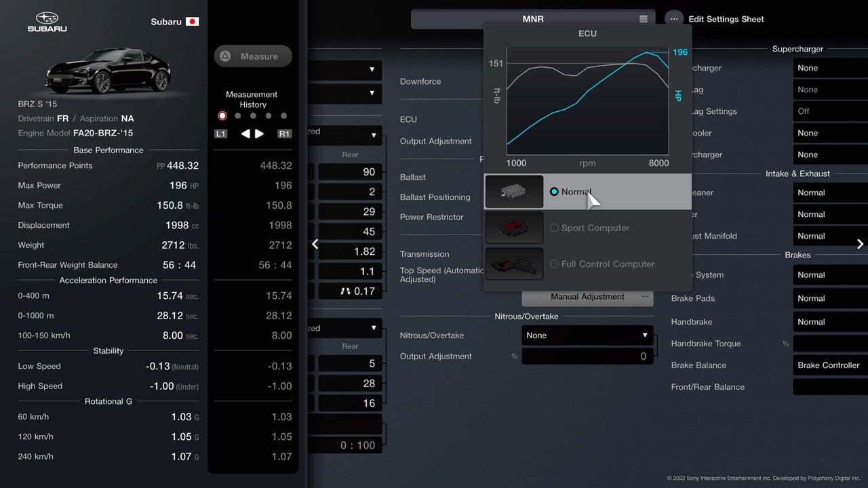Click the Manual Adjustment button
The height and width of the screenshot is (488, 868).
coord(588,297)
